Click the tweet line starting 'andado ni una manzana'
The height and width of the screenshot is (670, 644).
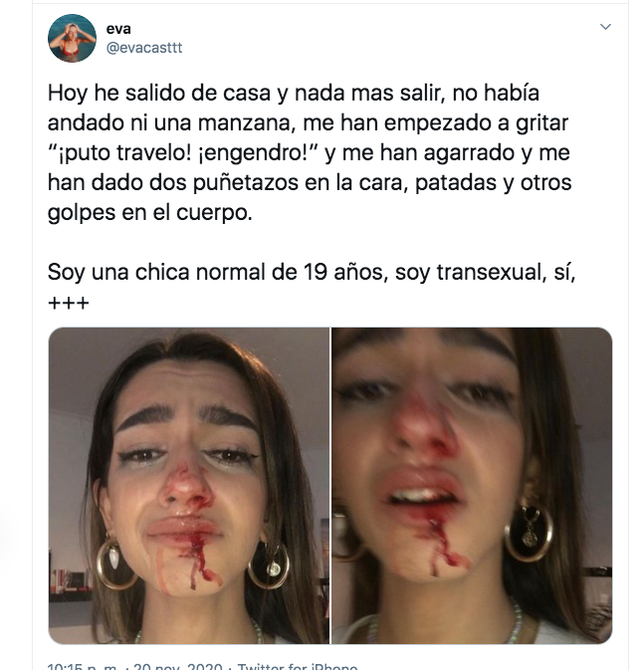308,123
